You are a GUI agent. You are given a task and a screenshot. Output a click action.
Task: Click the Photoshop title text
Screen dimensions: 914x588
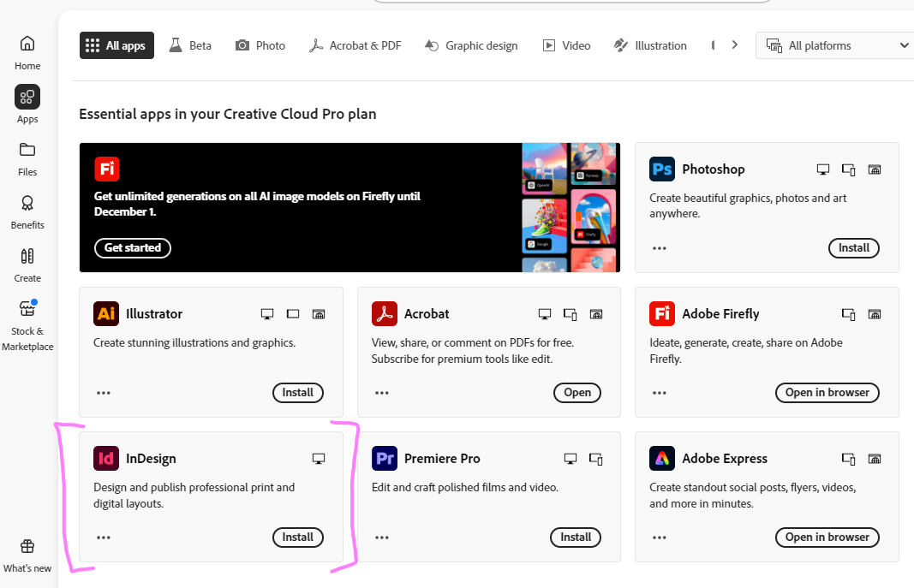[714, 169]
